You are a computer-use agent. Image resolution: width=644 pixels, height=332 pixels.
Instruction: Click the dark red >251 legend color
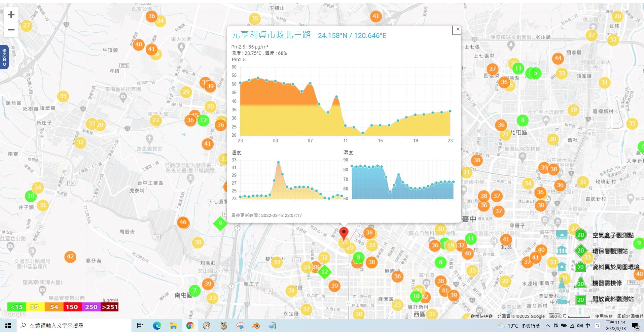point(110,307)
